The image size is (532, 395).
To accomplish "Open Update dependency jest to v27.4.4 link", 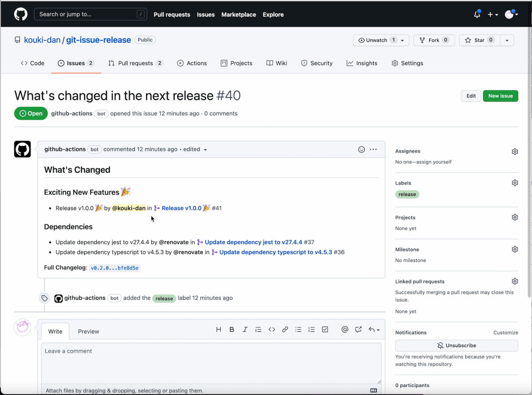I will pyautogui.click(x=254, y=242).
